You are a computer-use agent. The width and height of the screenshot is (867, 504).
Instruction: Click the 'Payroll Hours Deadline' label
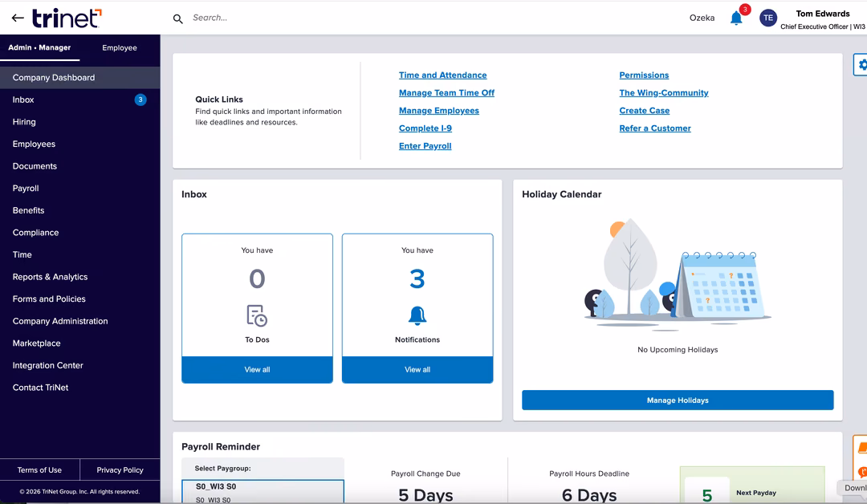589,474
